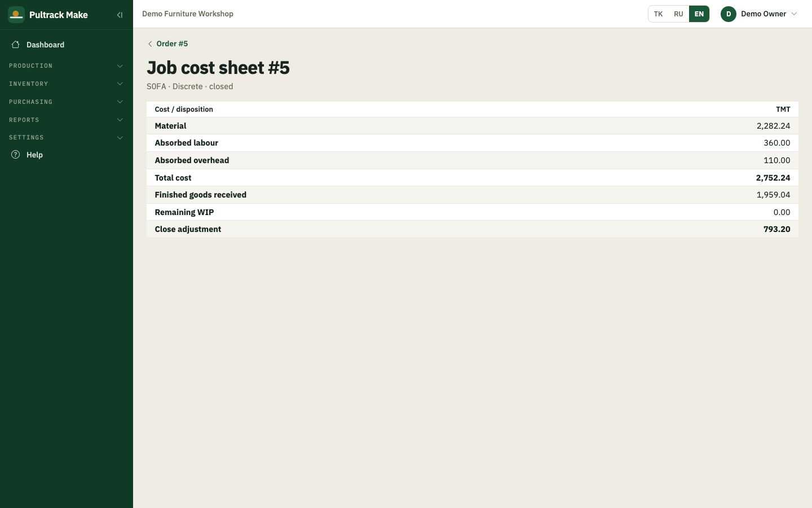This screenshot has height=508, width=812.
Task: Click the 360.00 labour value
Action: coord(777,143)
